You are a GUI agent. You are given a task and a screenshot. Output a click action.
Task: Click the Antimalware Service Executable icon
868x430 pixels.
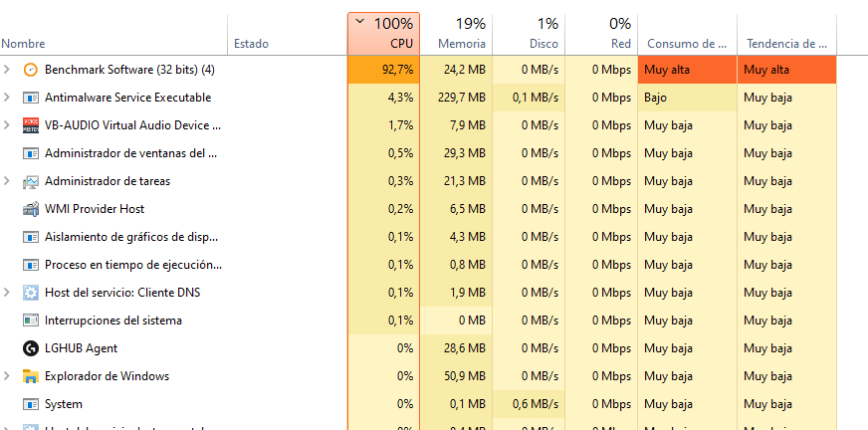pyautogui.click(x=31, y=98)
